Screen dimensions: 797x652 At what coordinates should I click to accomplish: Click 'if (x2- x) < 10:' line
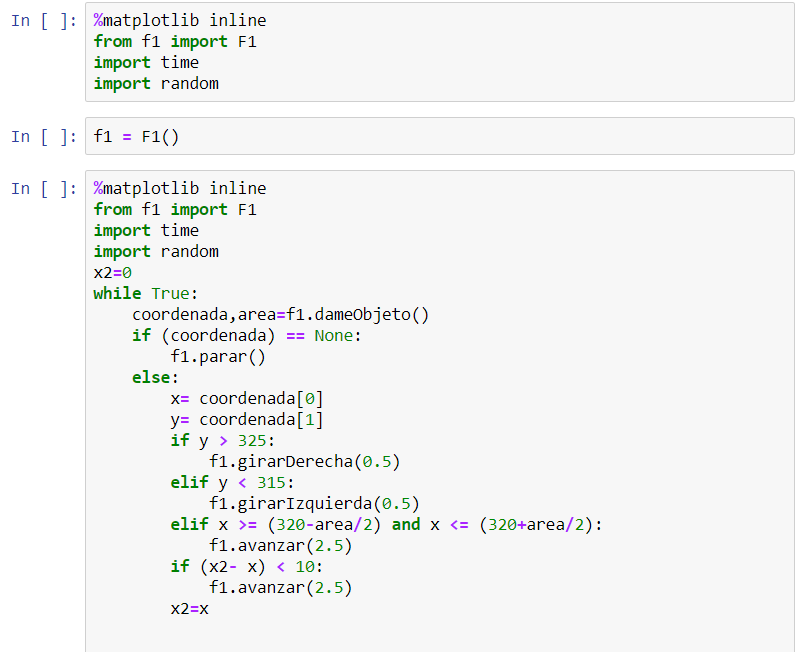[247, 566]
